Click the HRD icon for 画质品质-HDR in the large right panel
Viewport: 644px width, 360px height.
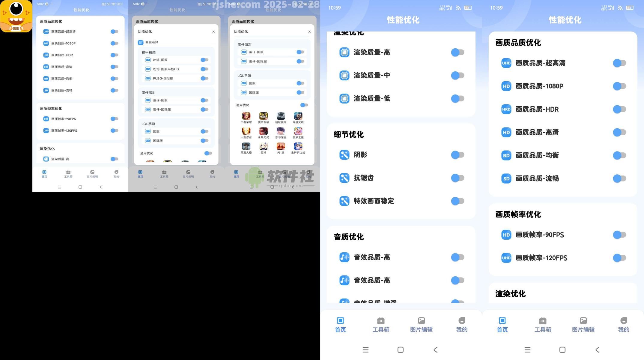point(506,109)
